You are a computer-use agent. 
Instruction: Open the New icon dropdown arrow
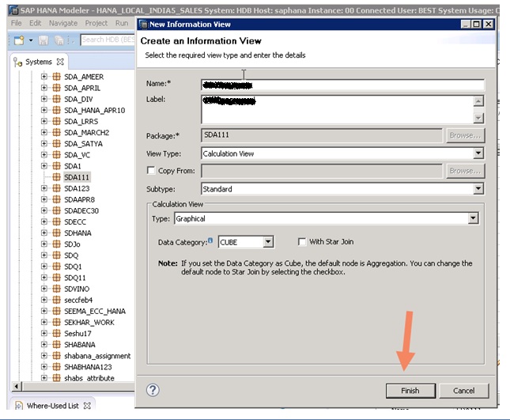pyautogui.click(x=31, y=40)
